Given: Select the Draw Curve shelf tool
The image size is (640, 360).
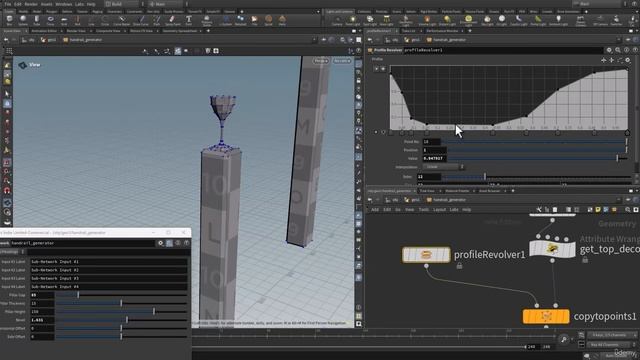Looking at the screenshot, I should click(141, 20).
